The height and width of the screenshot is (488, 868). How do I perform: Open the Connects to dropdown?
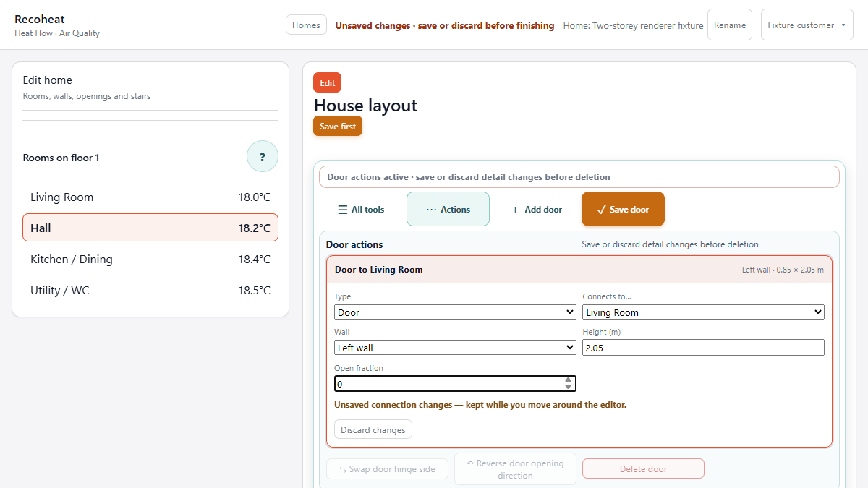point(703,312)
